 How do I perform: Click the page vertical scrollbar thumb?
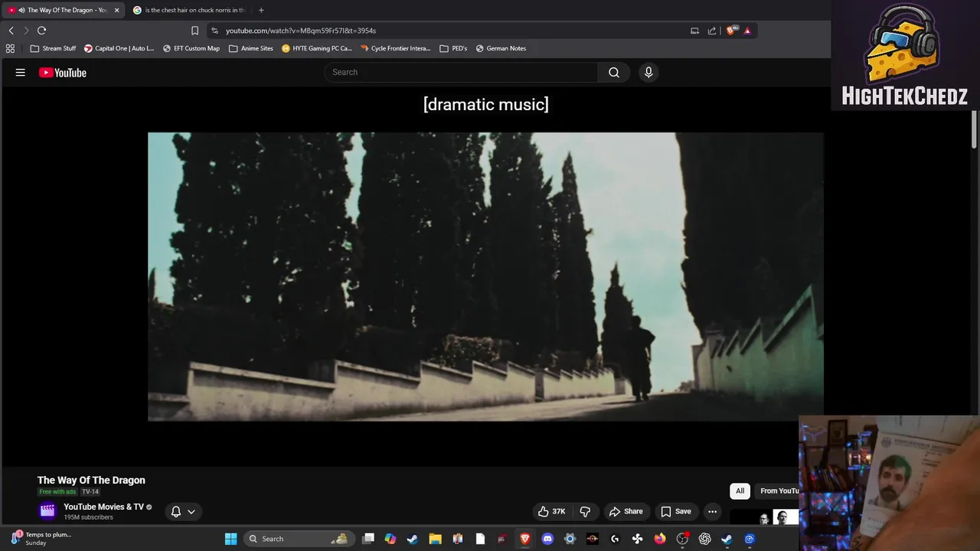pyautogui.click(x=975, y=129)
